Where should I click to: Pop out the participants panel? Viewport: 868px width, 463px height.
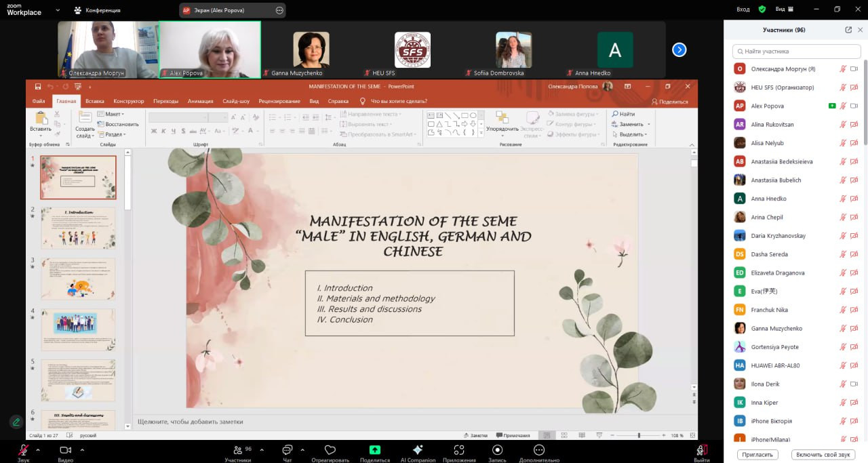point(848,30)
